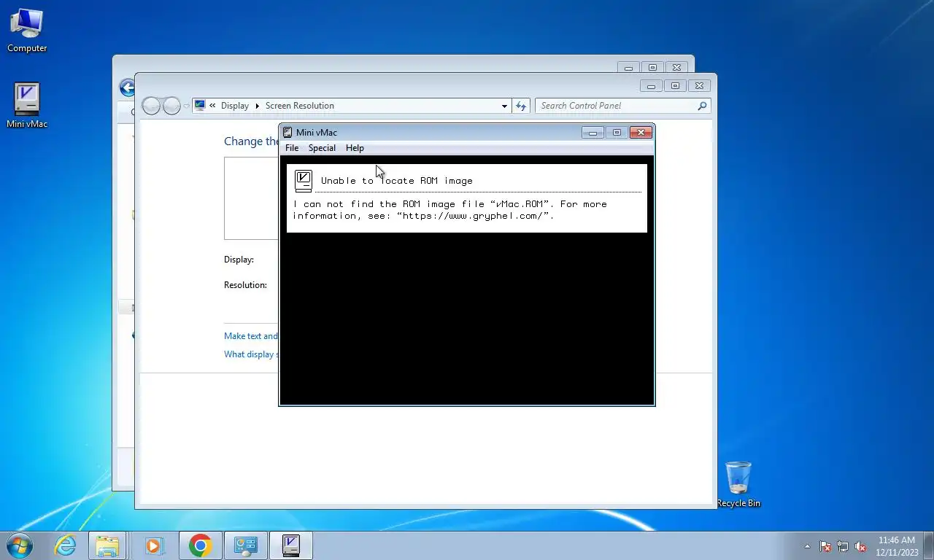
Task: Expand the address bar history dropdown
Action: click(x=504, y=106)
